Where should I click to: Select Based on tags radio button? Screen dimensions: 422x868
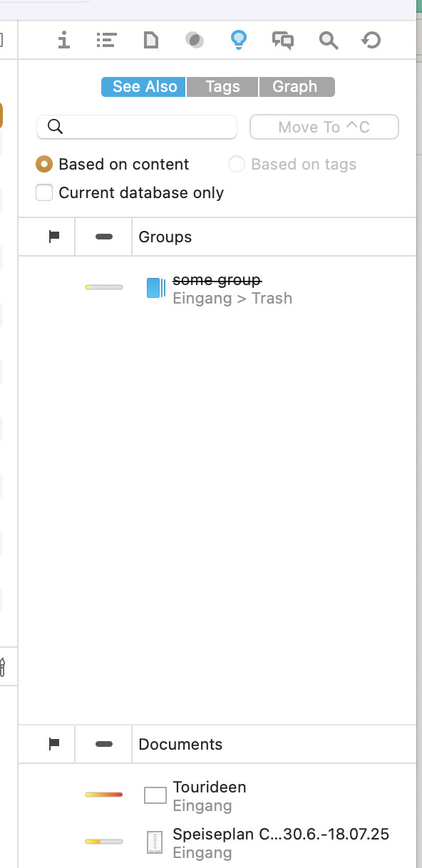pos(236,165)
